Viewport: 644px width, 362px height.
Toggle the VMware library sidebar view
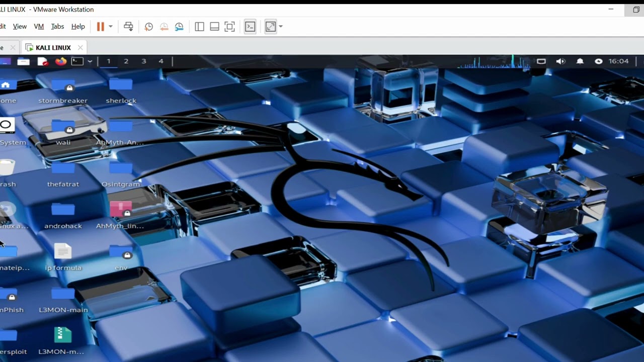click(199, 27)
